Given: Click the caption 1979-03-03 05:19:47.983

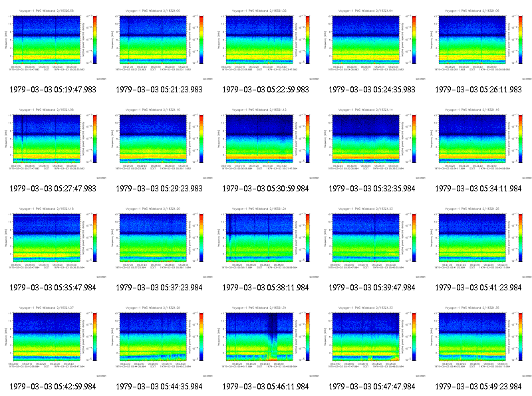Looking at the screenshot, I should click(53, 90).
